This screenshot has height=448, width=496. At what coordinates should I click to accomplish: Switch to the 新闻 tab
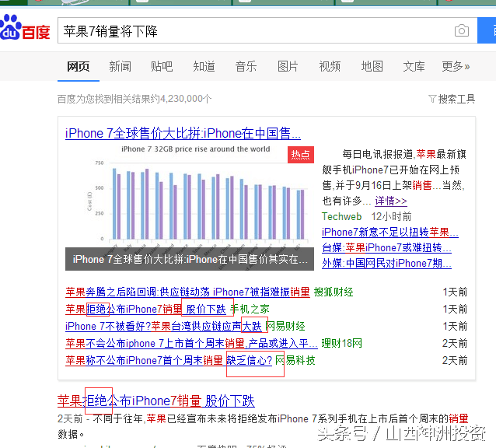pos(120,66)
